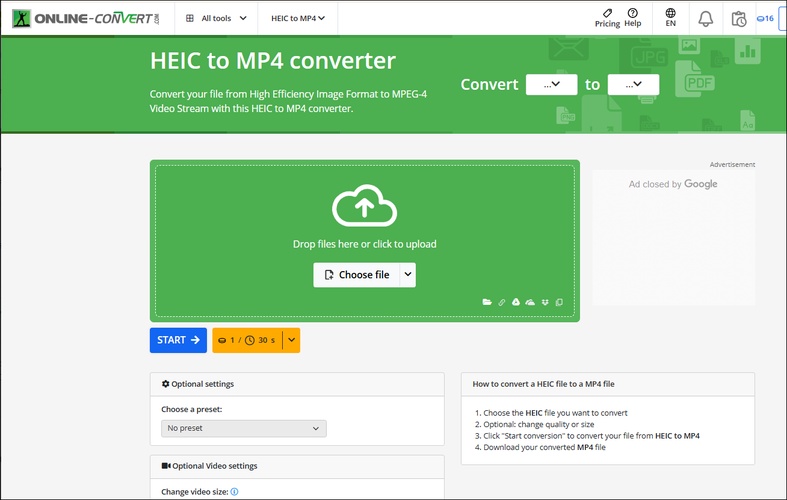
Task: Open the Online-Convert logo homepage
Action: click(86, 19)
